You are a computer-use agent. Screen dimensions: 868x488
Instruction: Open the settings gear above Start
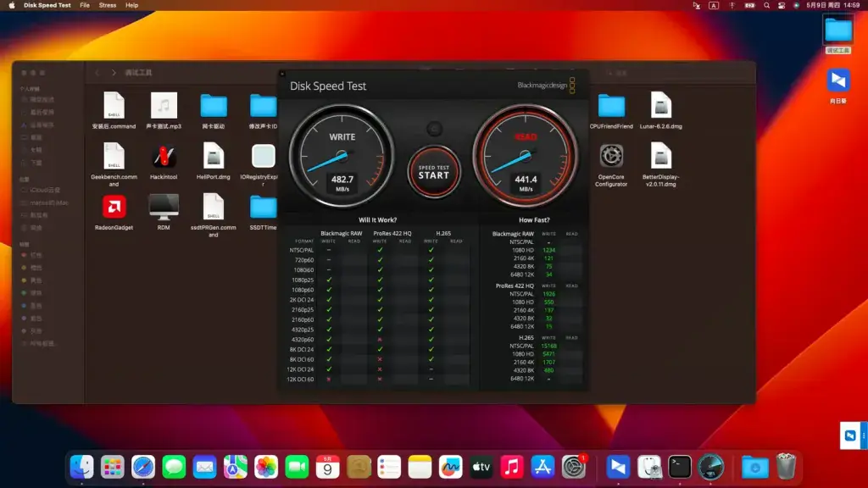(434, 129)
